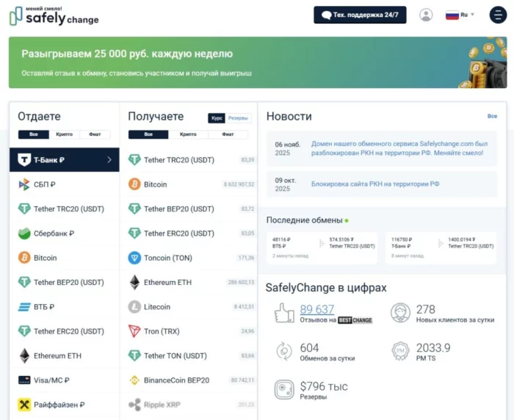The width and height of the screenshot is (514, 420).
Task: Open the 25 000 руб. giveaway banner
Action: point(258,62)
